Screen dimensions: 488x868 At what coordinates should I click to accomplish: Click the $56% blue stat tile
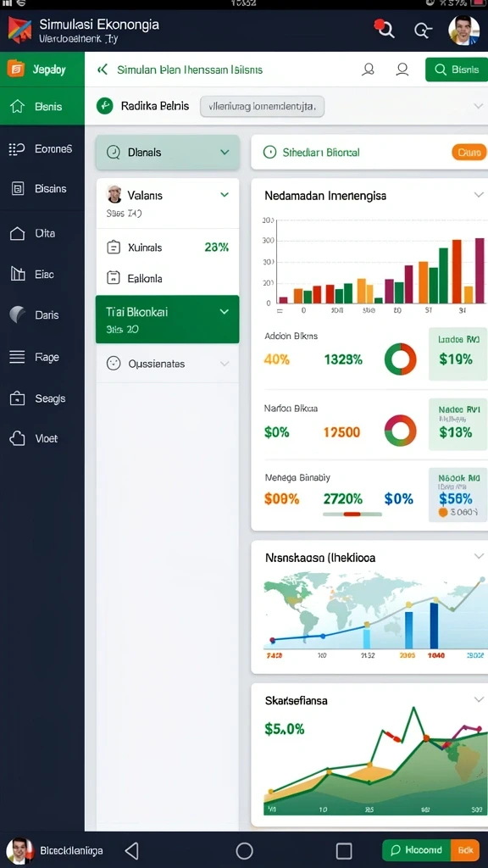point(457,495)
